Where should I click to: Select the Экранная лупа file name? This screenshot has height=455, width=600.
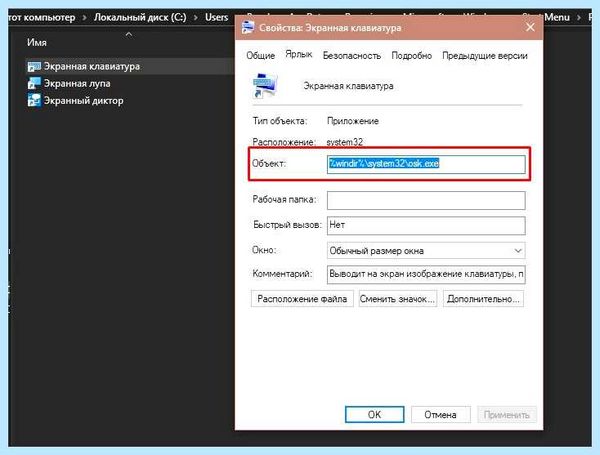pos(77,83)
